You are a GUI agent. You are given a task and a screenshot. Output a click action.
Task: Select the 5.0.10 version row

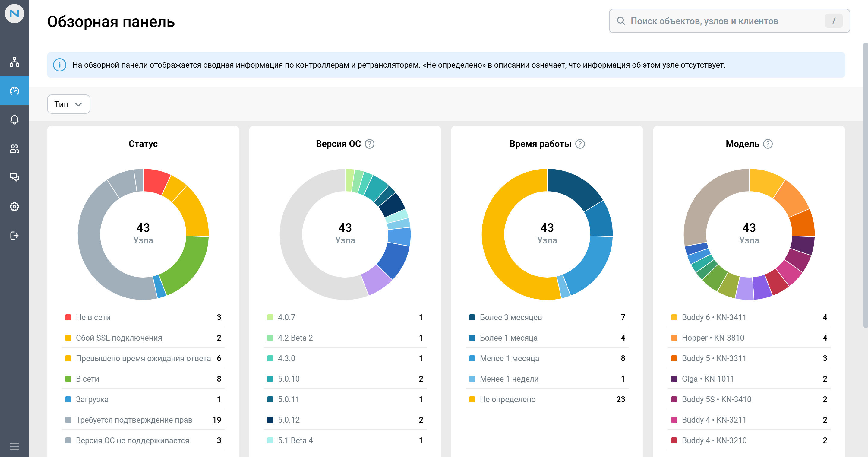click(345, 379)
